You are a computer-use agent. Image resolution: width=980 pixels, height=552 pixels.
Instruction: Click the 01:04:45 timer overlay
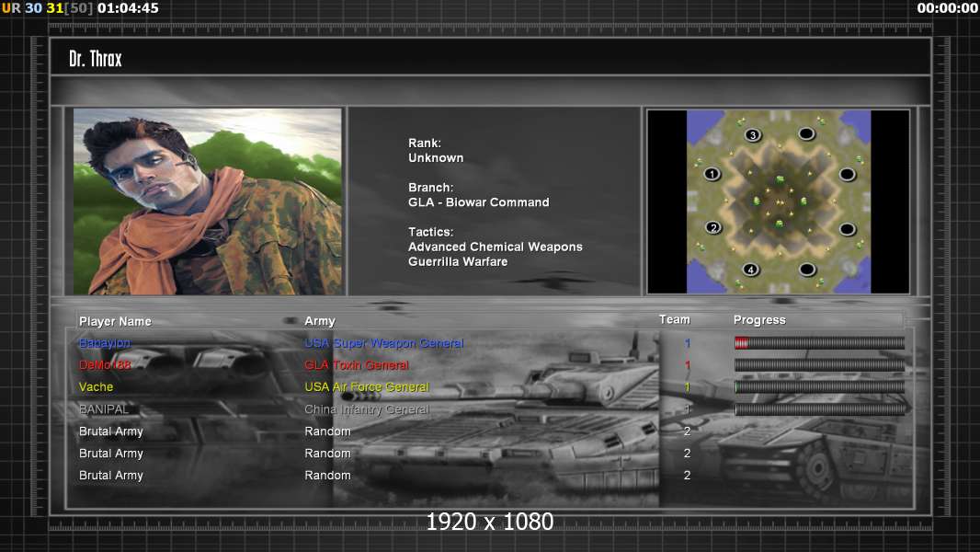point(128,8)
